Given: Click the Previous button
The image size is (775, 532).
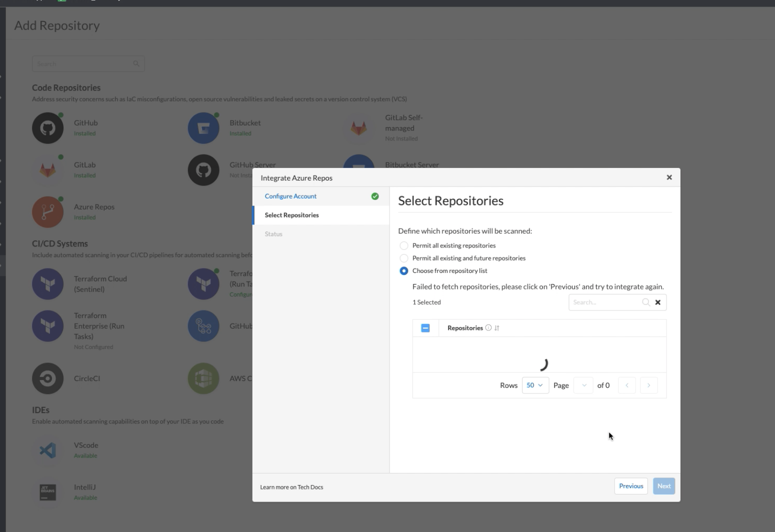Looking at the screenshot, I should click(x=630, y=485).
